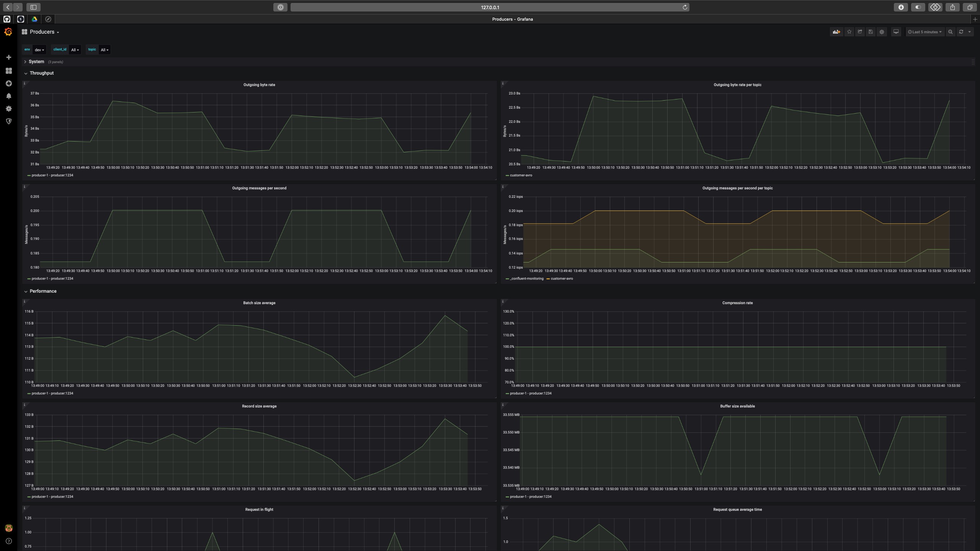980x551 pixels.
Task: Toggle the producer-1 series in Outgoing byte rate legend
Action: [52, 175]
